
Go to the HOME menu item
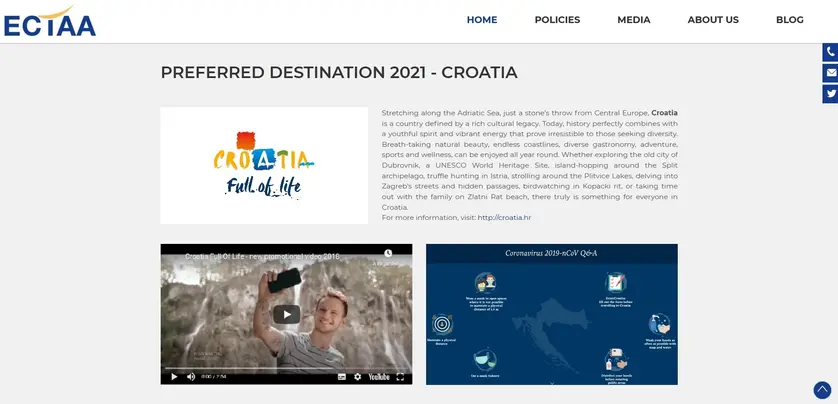(x=482, y=20)
